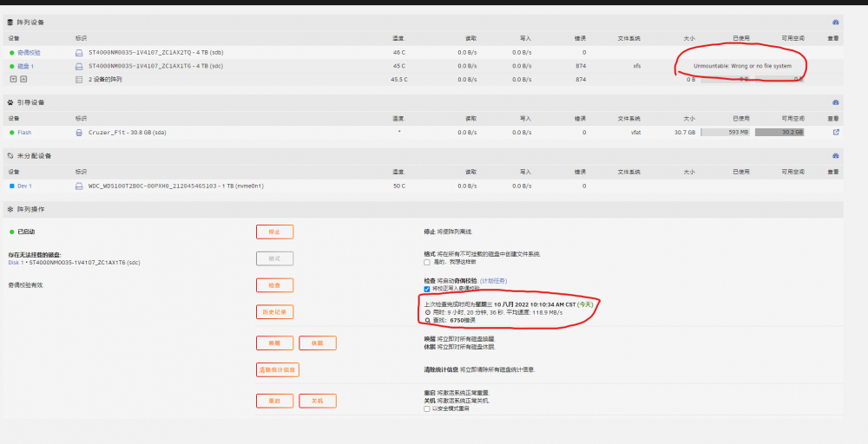Open the 计划任务 scheduler link
Viewport: 868px width, 444px height.
493,281
